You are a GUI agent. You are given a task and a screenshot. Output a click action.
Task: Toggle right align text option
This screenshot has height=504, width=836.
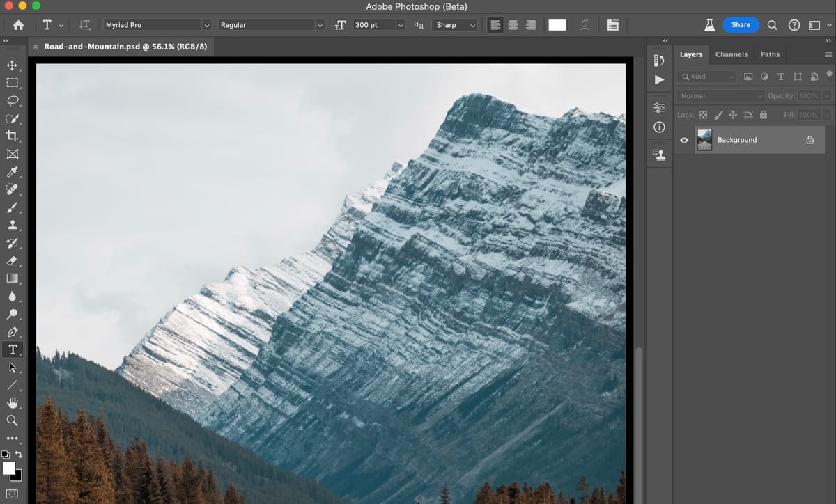(x=531, y=25)
